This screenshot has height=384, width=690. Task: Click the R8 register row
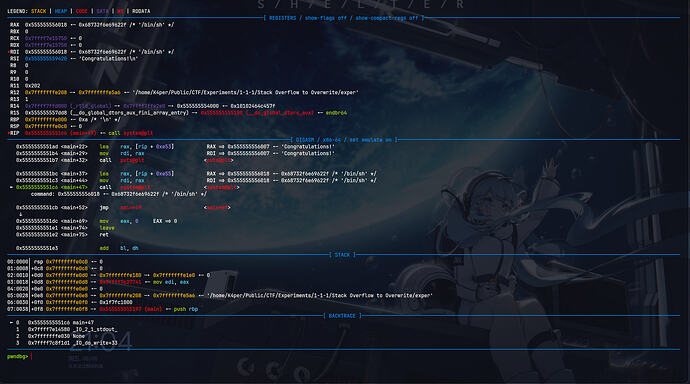click(x=19, y=65)
